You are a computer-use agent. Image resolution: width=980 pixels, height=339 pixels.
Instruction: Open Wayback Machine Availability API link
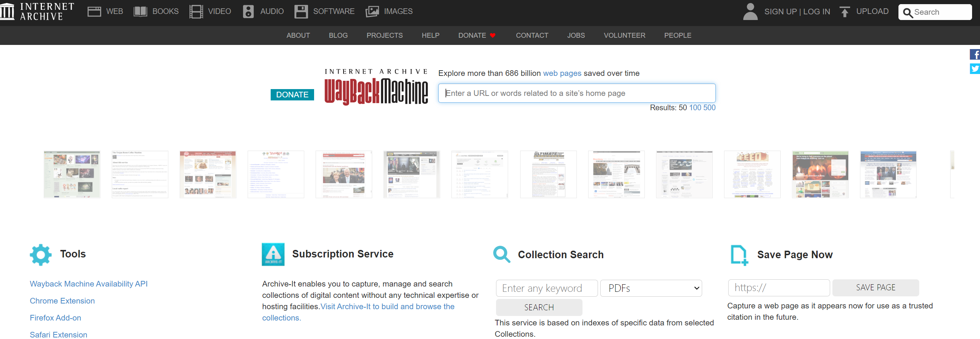pos(89,284)
